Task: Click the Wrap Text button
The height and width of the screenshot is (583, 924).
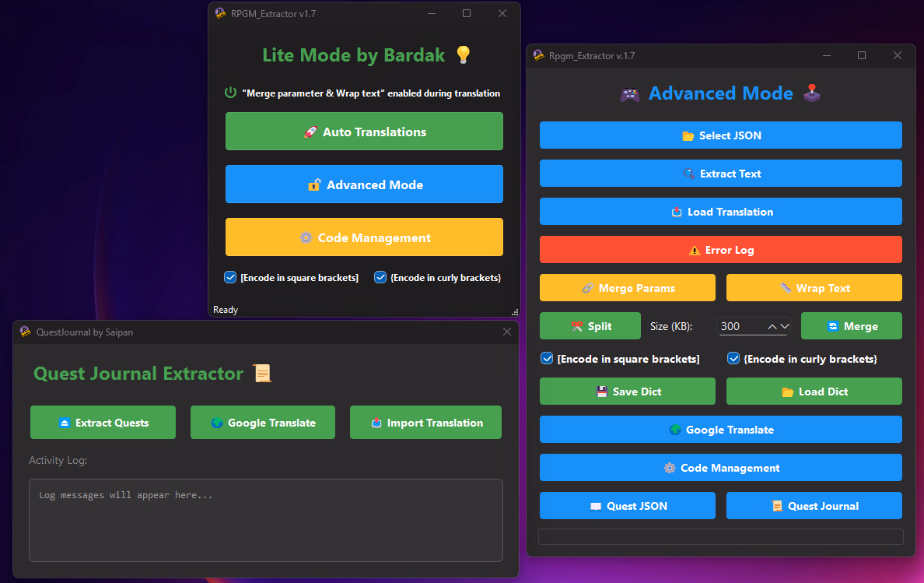Action: pos(814,288)
